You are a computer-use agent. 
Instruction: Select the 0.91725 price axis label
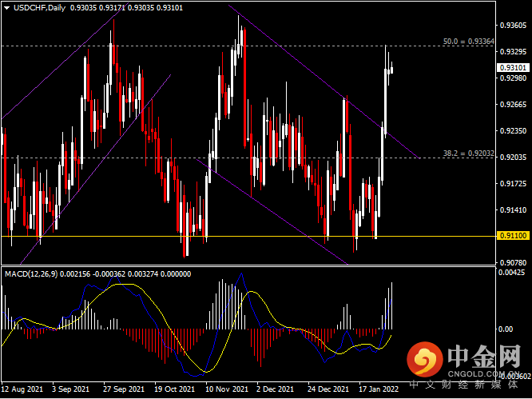click(513, 184)
